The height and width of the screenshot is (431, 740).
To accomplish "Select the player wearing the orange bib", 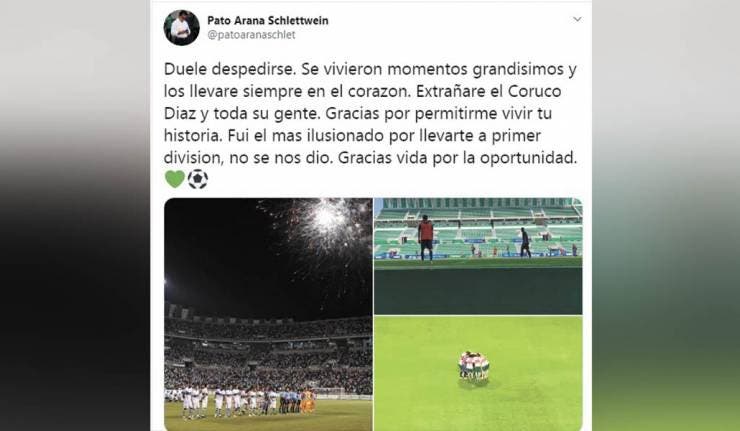I will 426,238.
